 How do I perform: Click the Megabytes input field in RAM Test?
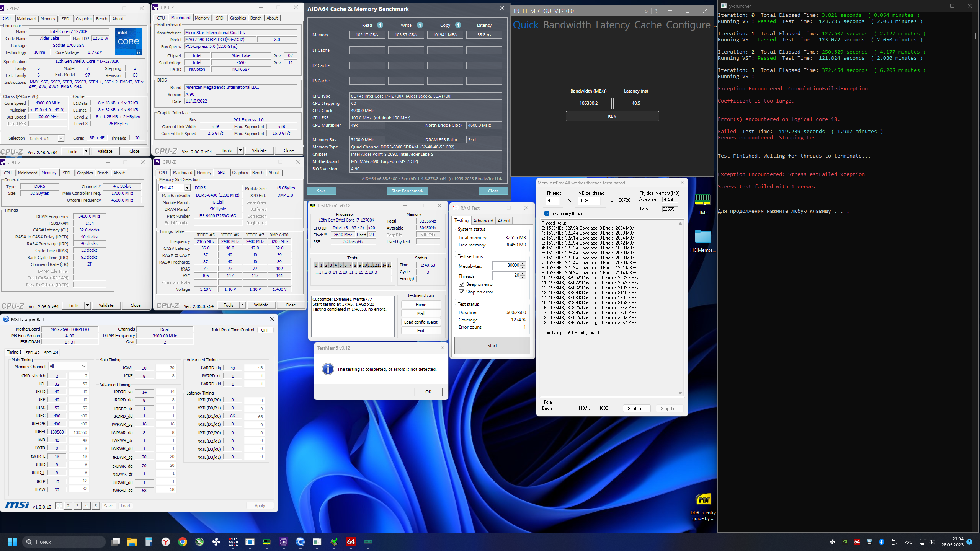click(506, 265)
